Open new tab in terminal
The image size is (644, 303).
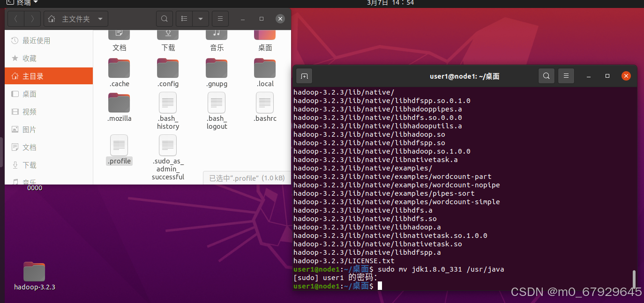click(304, 76)
